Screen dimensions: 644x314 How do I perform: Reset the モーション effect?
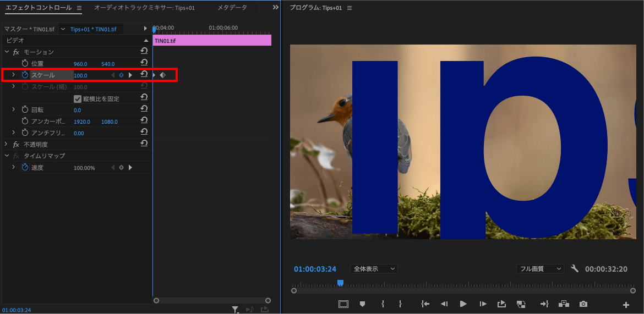[x=144, y=52]
